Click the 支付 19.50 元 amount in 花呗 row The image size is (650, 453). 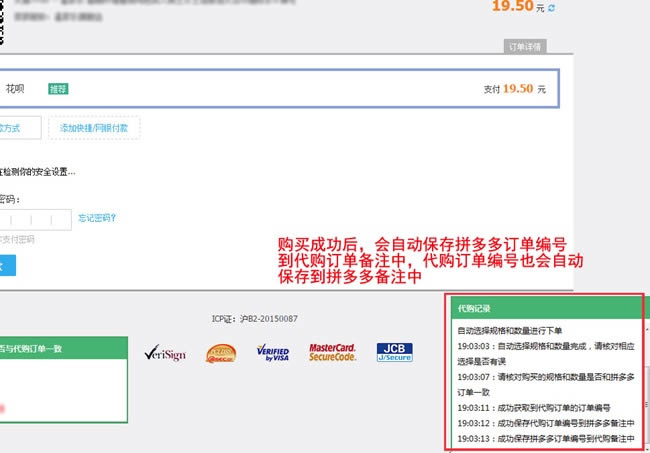(x=514, y=89)
